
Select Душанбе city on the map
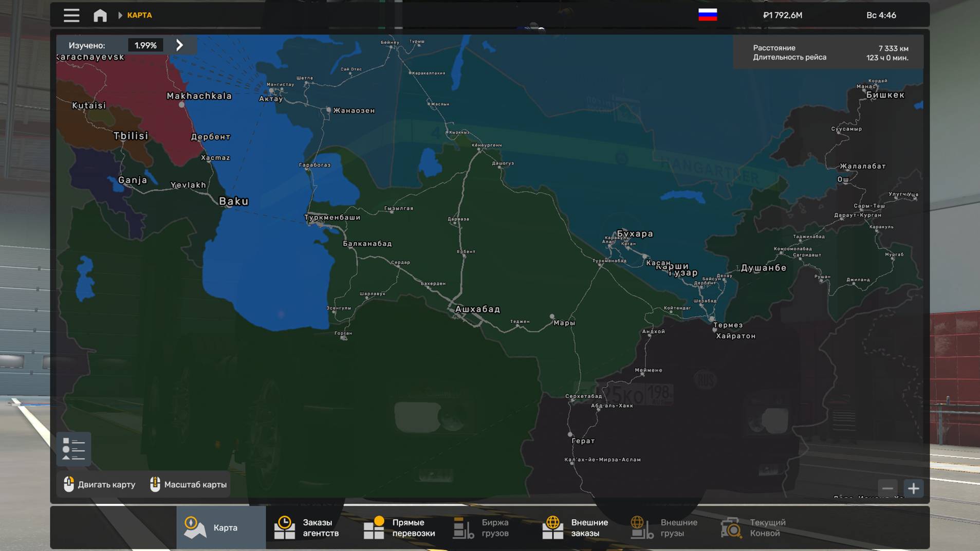point(764,267)
